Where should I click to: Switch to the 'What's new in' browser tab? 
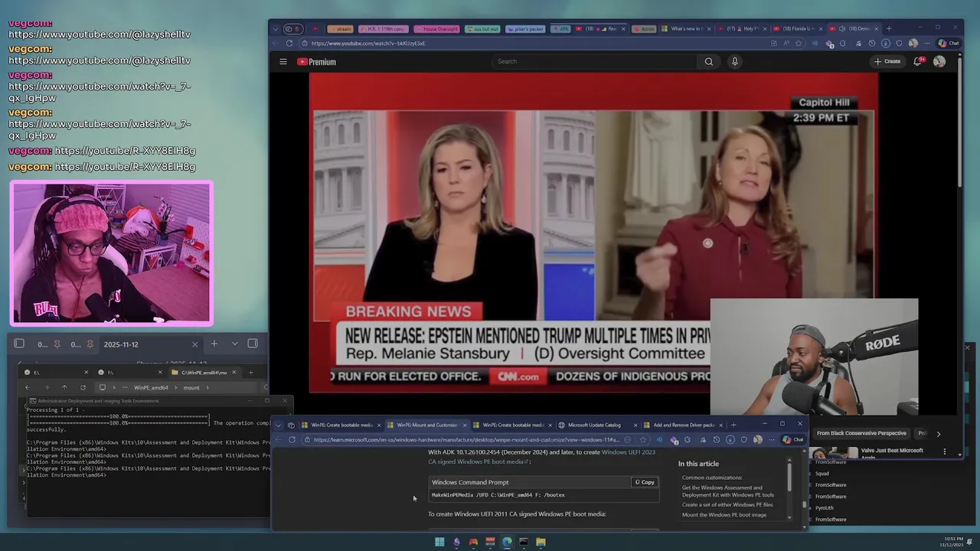pos(687,29)
